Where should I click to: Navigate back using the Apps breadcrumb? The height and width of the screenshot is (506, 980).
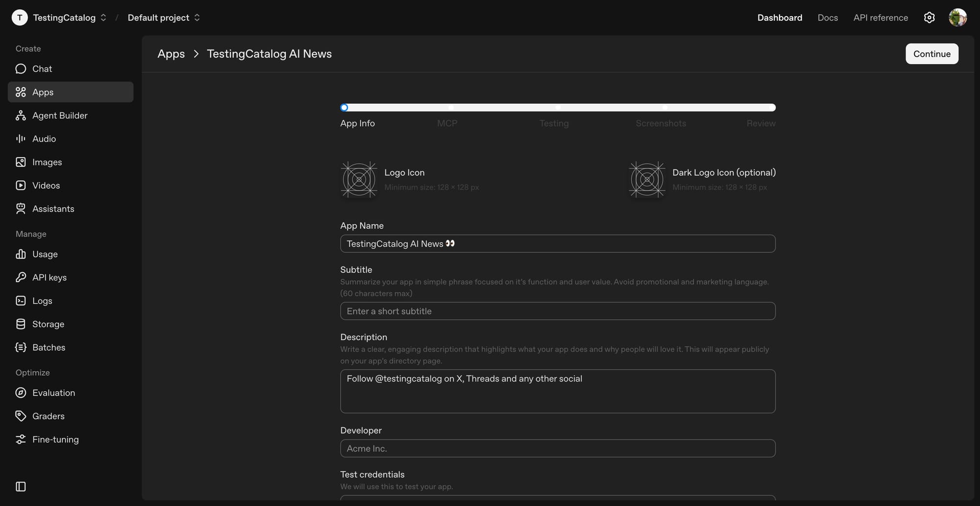(x=171, y=54)
